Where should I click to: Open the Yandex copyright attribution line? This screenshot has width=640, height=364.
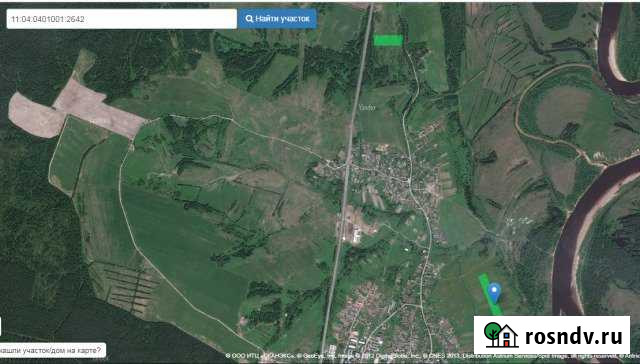pyautogui.click(x=432, y=356)
